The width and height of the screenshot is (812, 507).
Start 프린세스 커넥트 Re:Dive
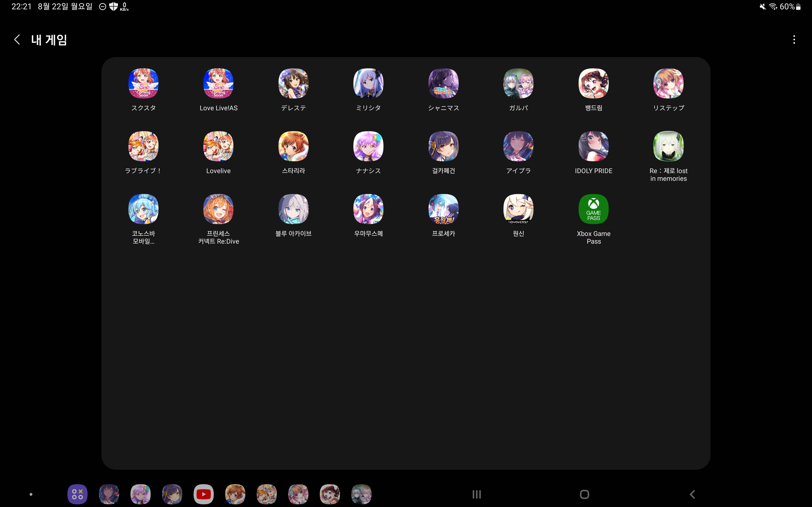tap(219, 209)
